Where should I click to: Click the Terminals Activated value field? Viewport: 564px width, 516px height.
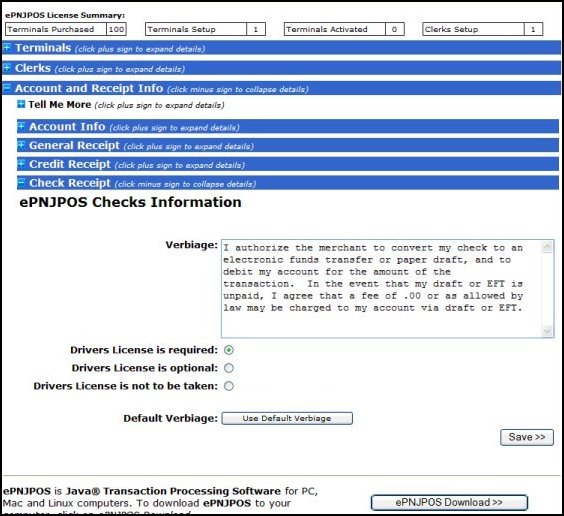[395, 29]
